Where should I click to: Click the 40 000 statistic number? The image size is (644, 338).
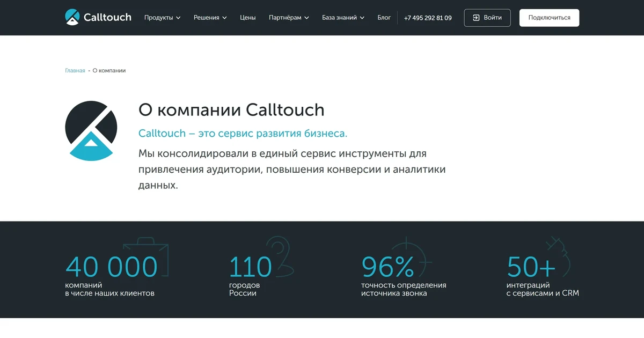(112, 267)
